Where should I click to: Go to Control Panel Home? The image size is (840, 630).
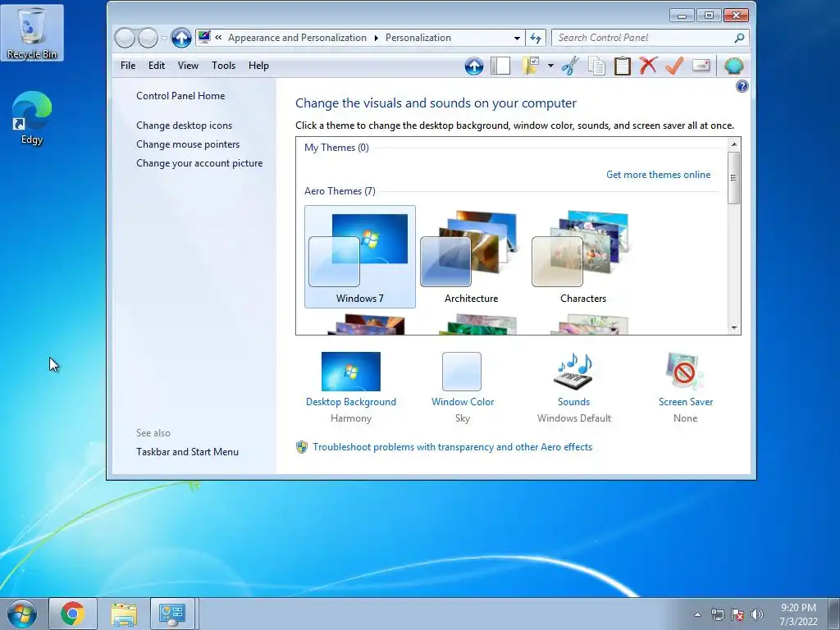click(x=180, y=96)
